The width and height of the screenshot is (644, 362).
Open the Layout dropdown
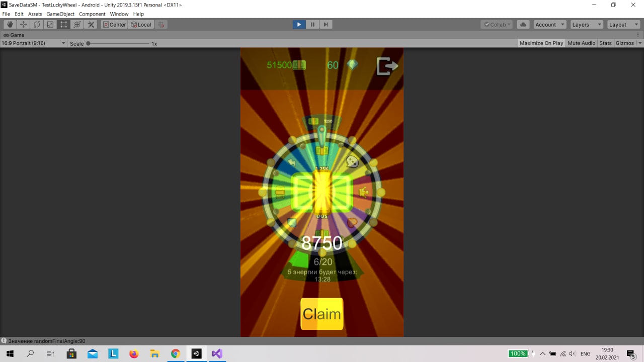623,24
